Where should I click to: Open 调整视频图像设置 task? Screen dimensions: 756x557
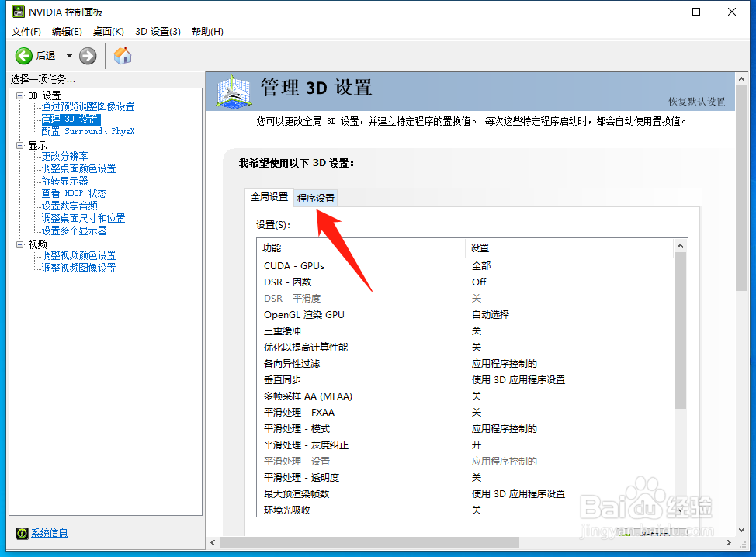tap(78, 268)
